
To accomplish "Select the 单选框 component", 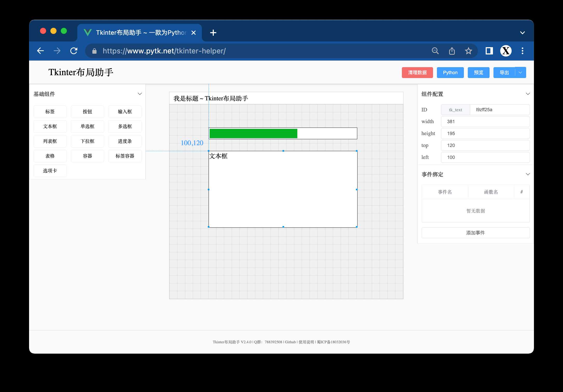I will pos(87,127).
